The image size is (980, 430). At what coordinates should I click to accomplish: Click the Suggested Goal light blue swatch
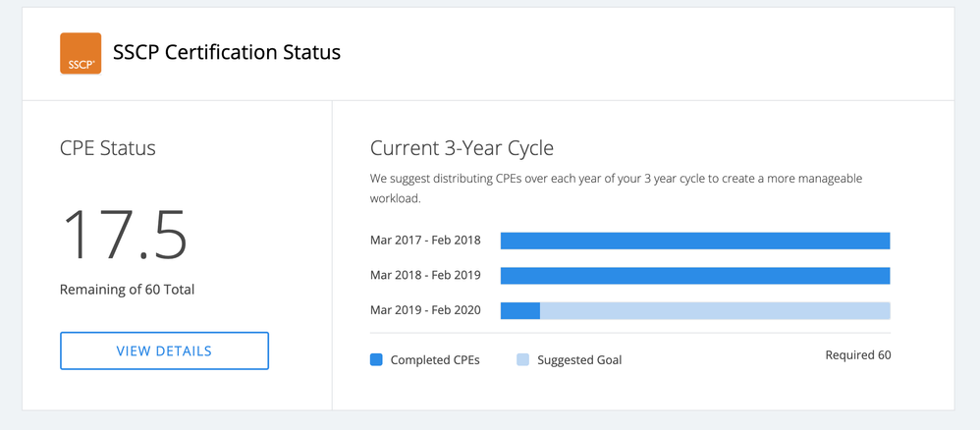click(x=523, y=359)
